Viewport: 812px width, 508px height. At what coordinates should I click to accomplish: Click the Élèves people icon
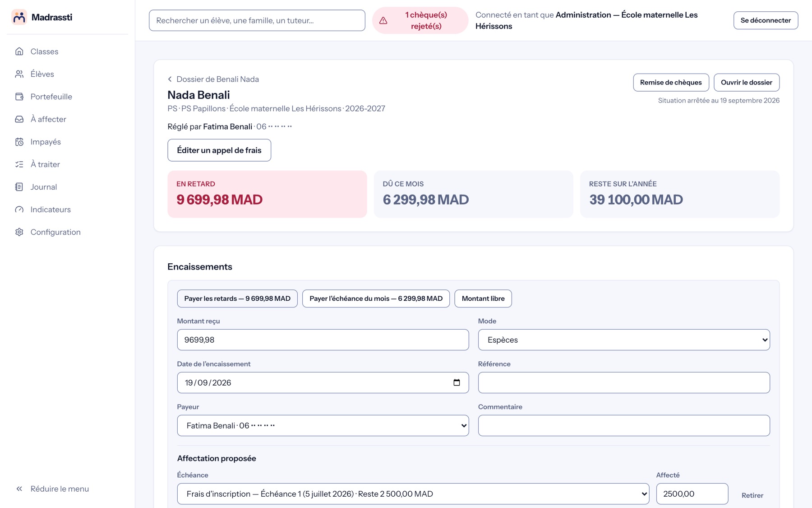pos(19,74)
